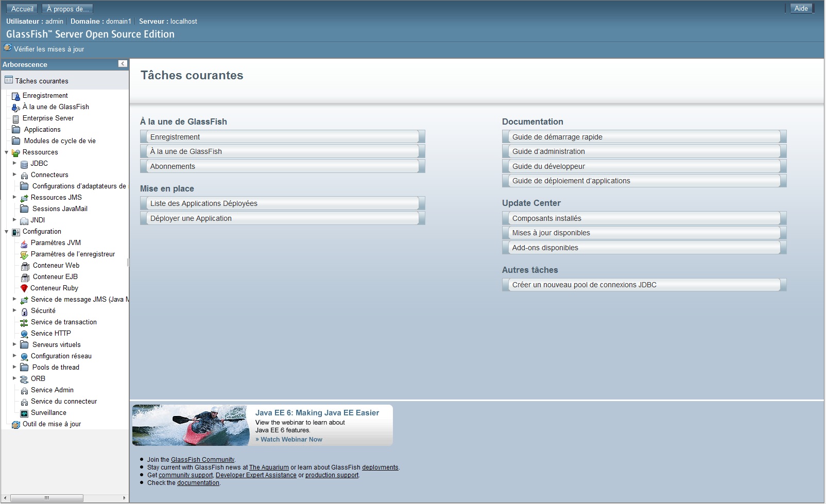Select Conteneur Web in the tree
Viewport: 826px width, 504px height.
point(56,266)
